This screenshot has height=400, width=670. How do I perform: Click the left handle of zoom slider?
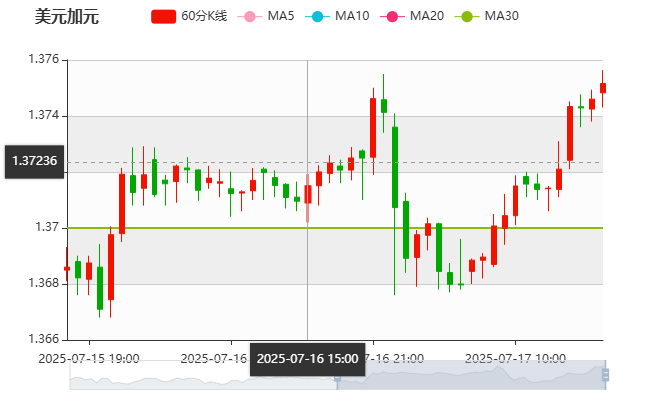[337, 378]
